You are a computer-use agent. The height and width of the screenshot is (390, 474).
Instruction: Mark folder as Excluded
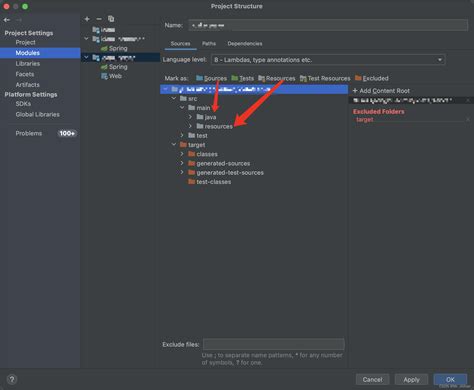pyautogui.click(x=372, y=78)
